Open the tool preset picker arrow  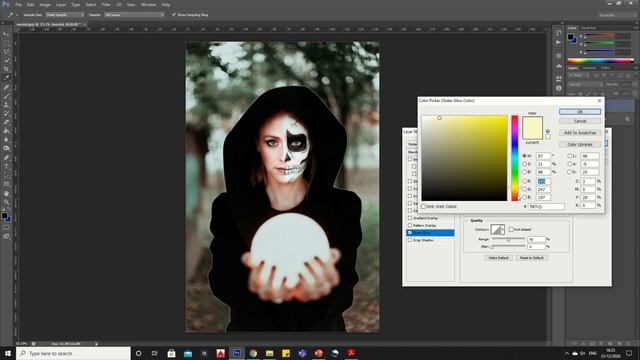click(17, 15)
